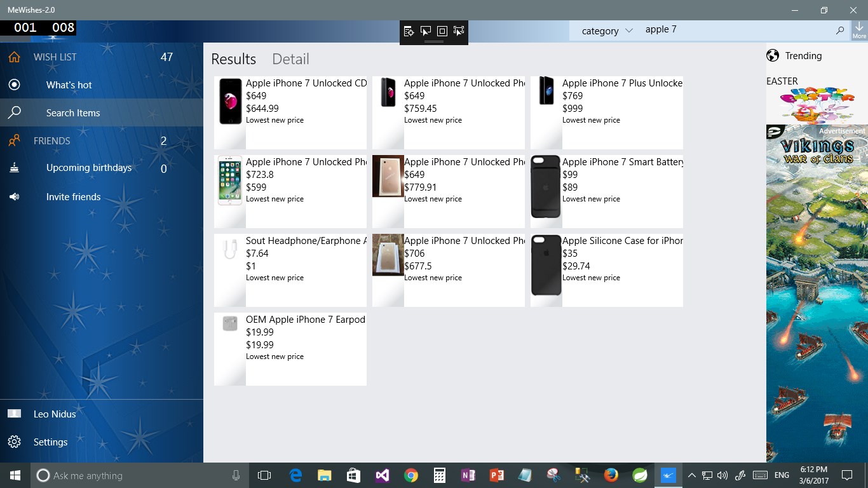Click the price '$29.74'
This screenshot has width=868, height=488.
point(576,266)
